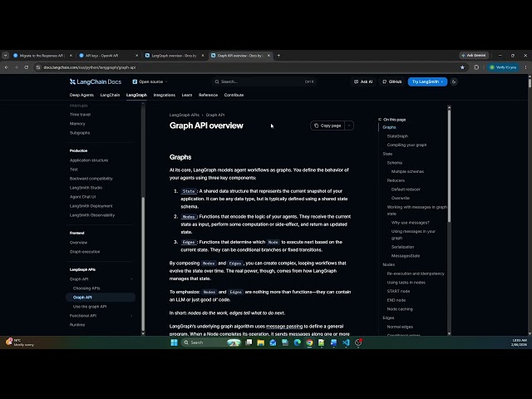The width and height of the screenshot is (532, 399).
Task: Open the tab search dropdown arrow
Action: [x=5, y=56]
